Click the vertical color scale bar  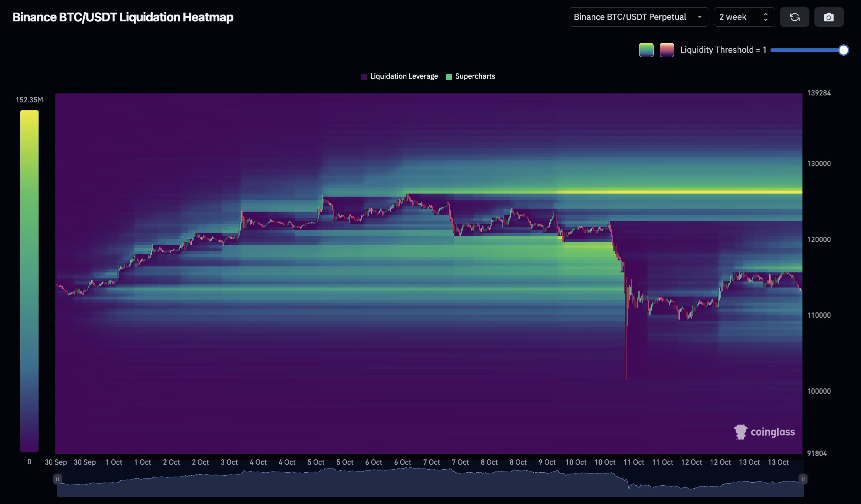[x=29, y=281]
